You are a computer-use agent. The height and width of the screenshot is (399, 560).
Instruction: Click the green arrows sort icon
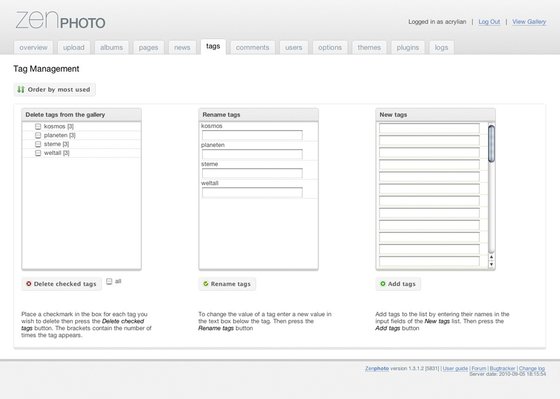point(21,89)
